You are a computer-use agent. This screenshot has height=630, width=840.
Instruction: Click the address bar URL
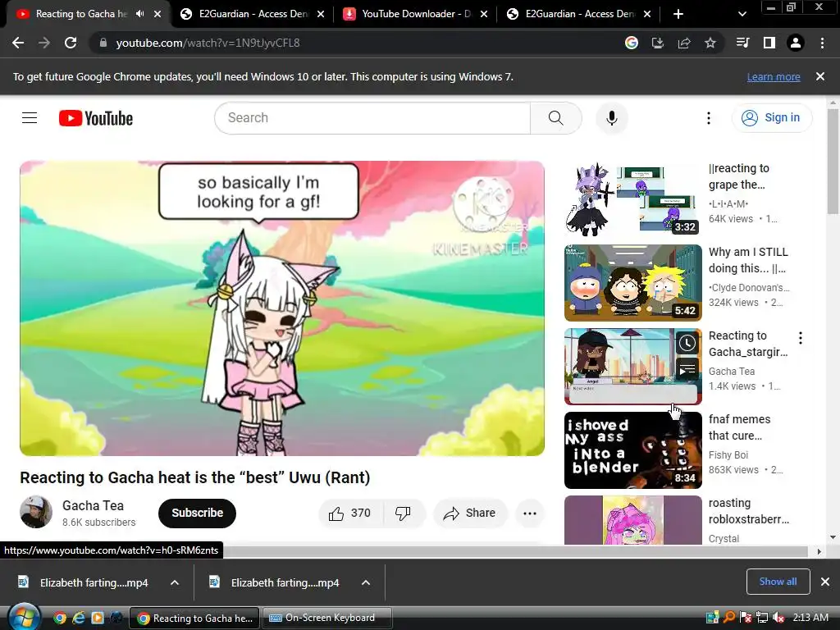click(x=208, y=43)
